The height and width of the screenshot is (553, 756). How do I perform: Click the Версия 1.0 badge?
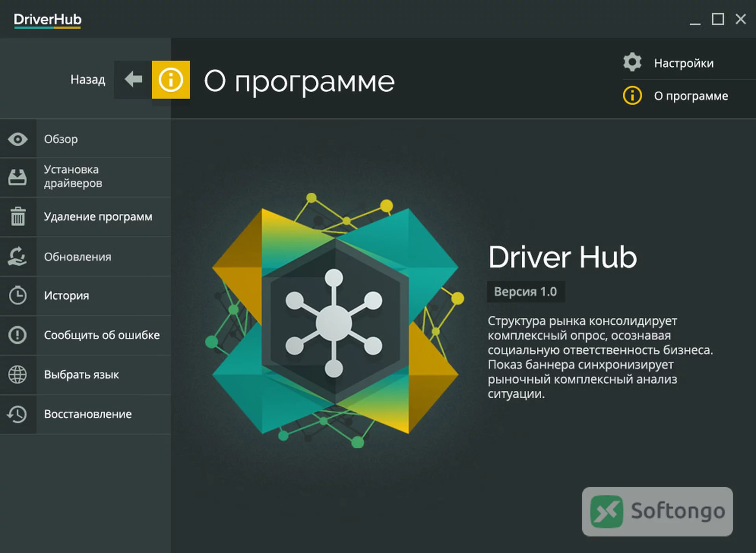[x=526, y=292]
